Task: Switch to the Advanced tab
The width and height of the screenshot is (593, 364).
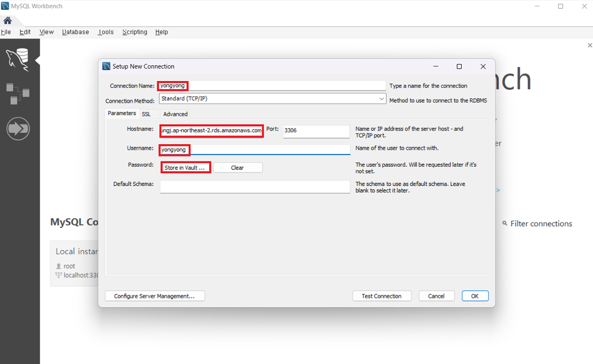Action: click(175, 114)
